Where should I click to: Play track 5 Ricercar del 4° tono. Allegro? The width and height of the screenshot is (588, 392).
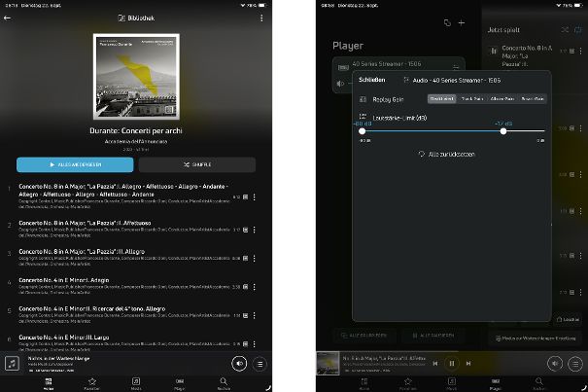tap(123, 314)
